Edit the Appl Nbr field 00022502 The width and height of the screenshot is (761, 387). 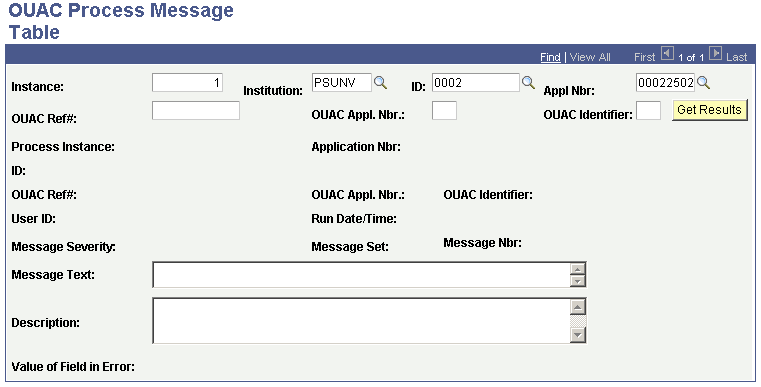(665, 83)
